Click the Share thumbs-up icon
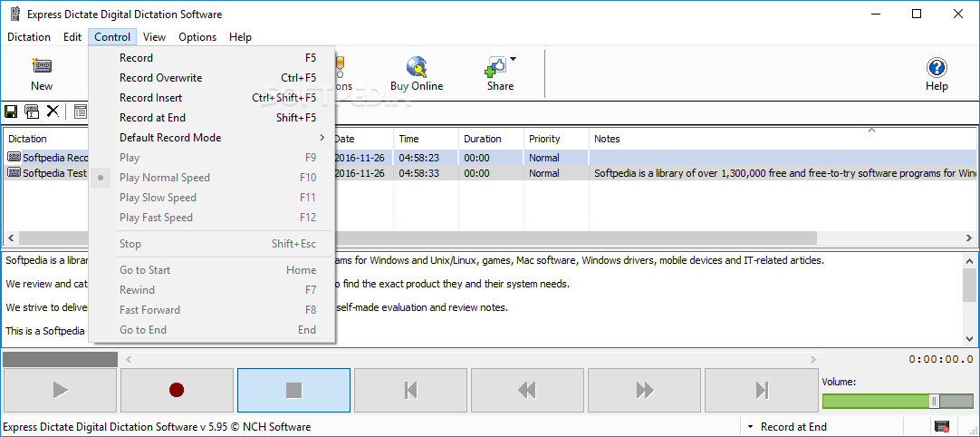The width and height of the screenshot is (980, 437). [495, 67]
